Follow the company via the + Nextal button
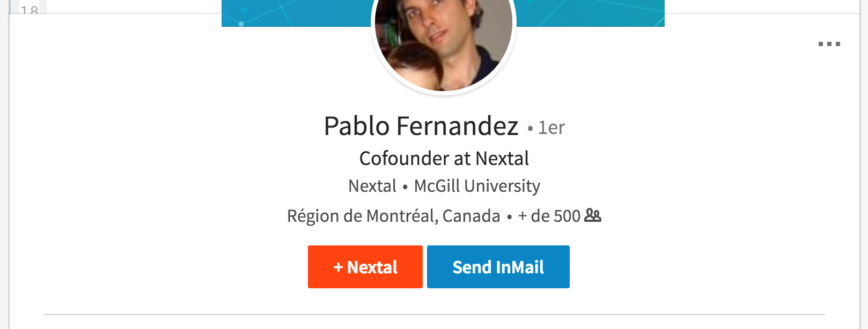This screenshot has height=329, width=868. coord(365,266)
